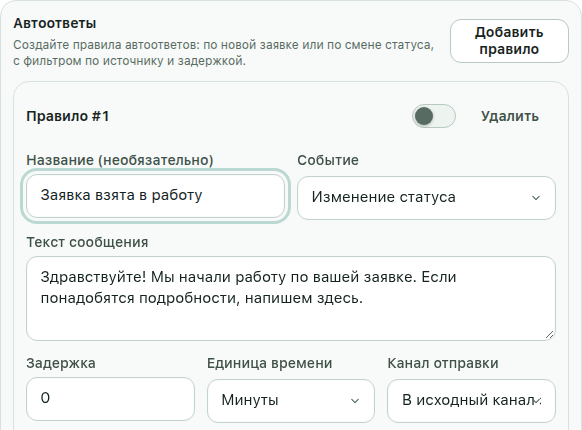
Task: Click the "Текст сообщения" label
Action: (x=87, y=242)
